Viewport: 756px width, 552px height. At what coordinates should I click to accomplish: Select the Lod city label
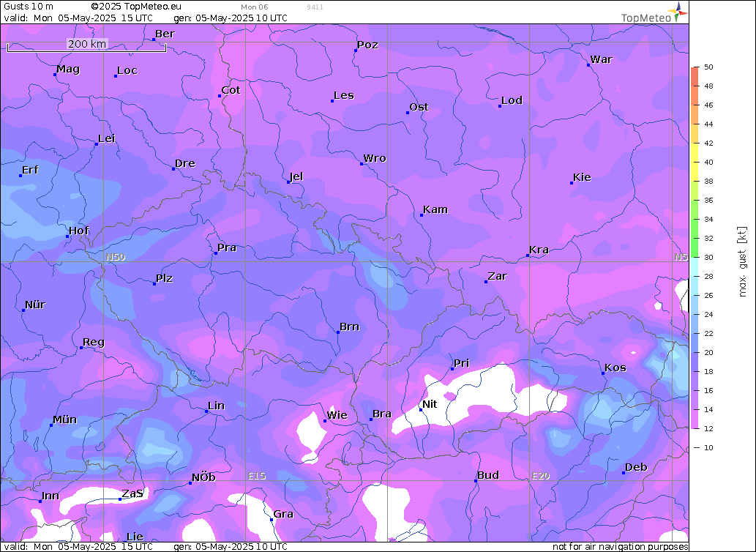[512, 100]
